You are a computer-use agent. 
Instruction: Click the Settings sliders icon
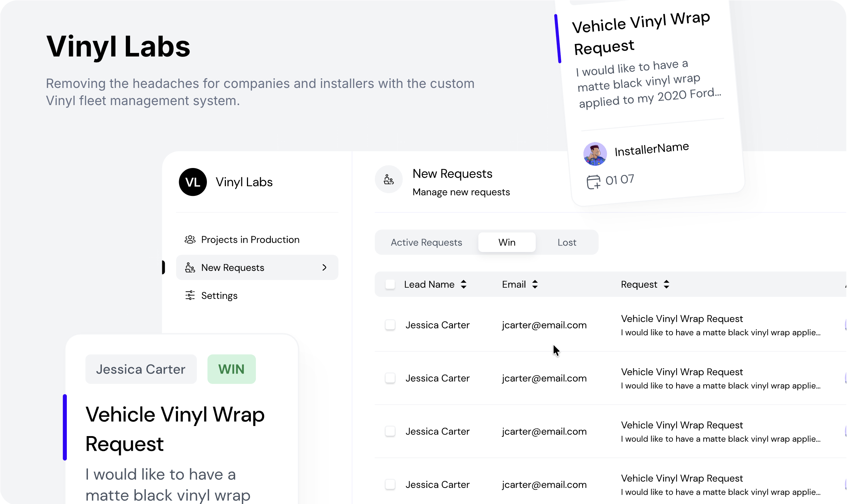pyautogui.click(x=190, y=295)
